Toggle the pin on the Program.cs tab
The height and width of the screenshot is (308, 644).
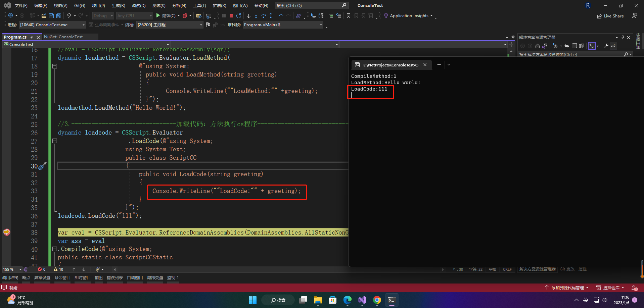click(x=32, y=37)
